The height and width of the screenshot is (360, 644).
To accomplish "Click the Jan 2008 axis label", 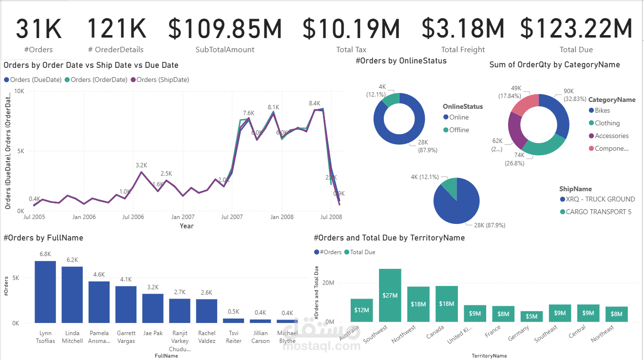I will pyautogui.click(x=282, y=217).
